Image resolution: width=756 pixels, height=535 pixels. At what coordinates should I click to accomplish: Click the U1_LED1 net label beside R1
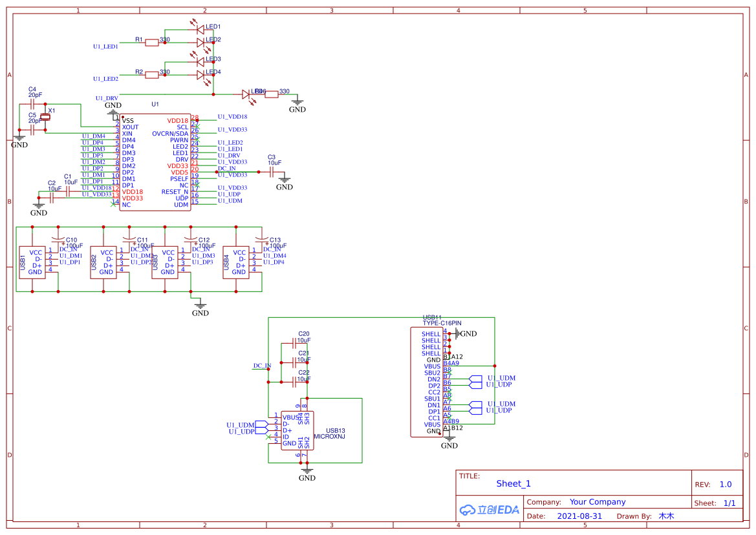[x=105, y=47]
